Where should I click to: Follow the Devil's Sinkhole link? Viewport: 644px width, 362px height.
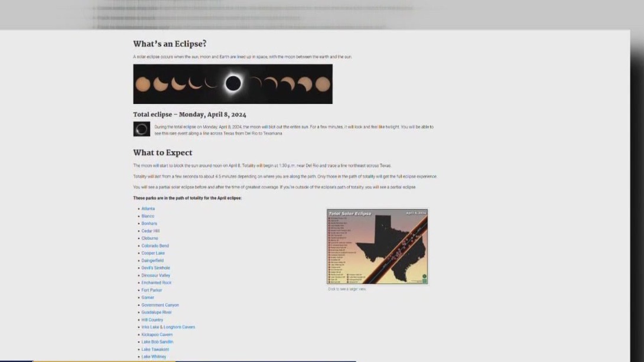click(155, 268)
